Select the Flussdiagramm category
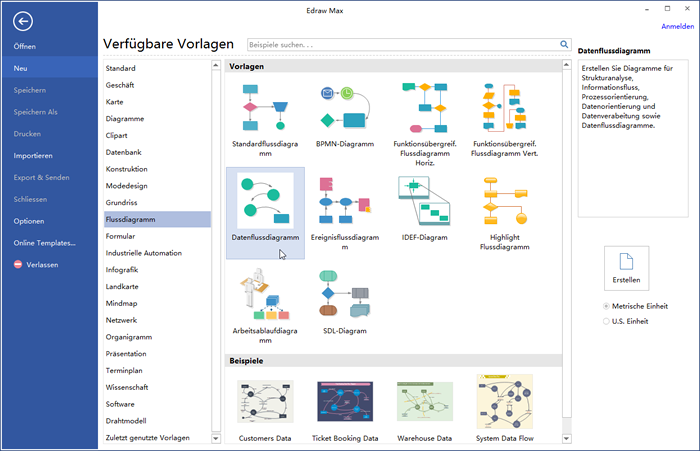 pyautogui.click(x=157, y=219)
